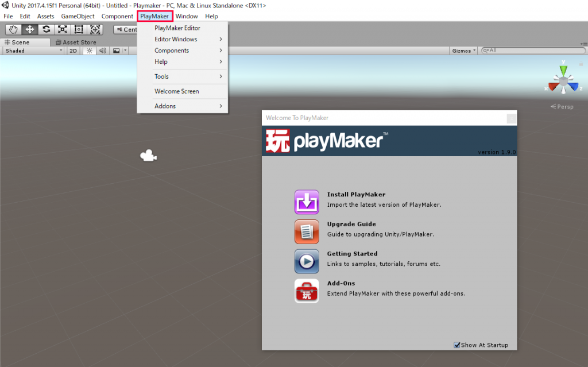Viewport: 588px width, 367px height.
Task: Select the Hand tool
Action: tap(13, 29)
